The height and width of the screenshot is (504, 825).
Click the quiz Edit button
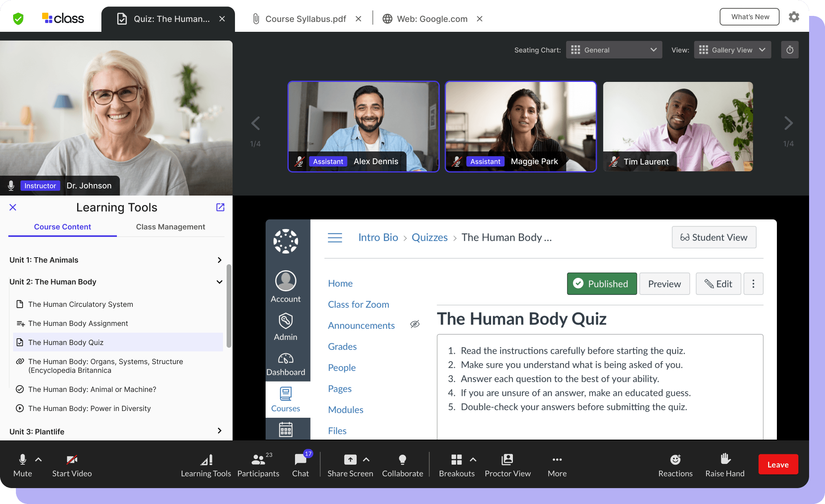718,284
